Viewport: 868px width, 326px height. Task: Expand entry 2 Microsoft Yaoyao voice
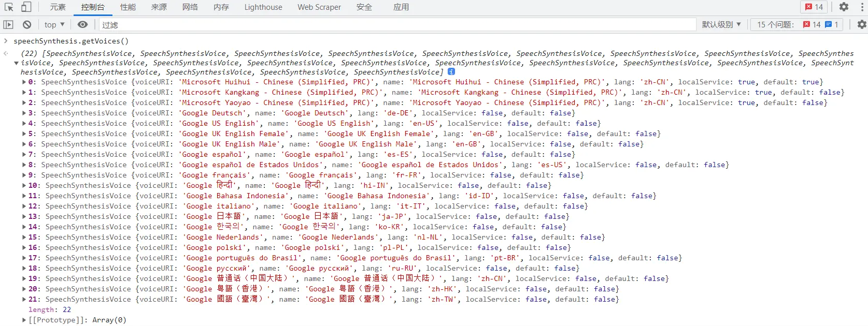[24, 102]
